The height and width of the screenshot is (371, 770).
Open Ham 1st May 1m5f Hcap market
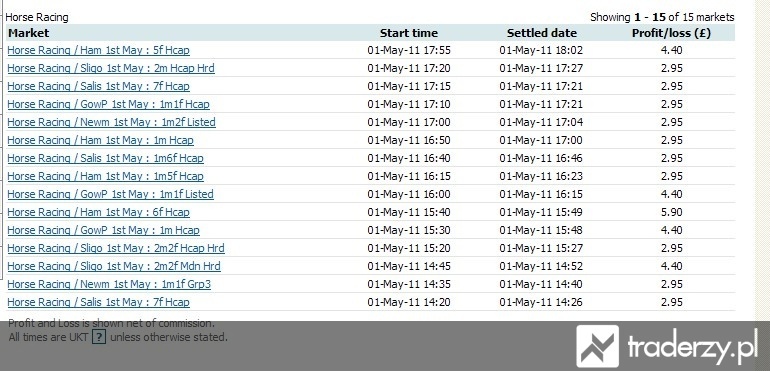pos(106,176)
